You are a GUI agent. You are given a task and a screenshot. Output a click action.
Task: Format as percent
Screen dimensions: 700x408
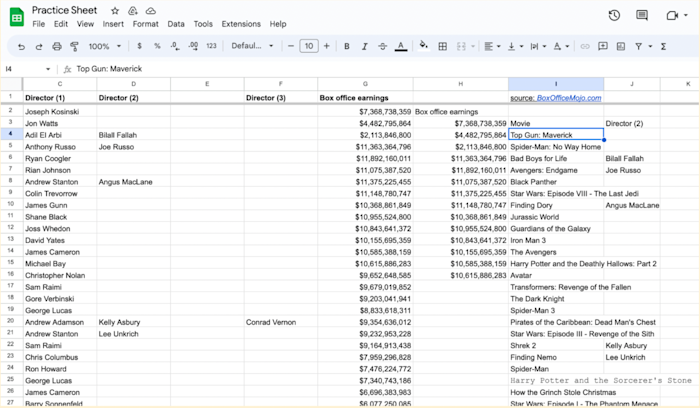(157, 46)
